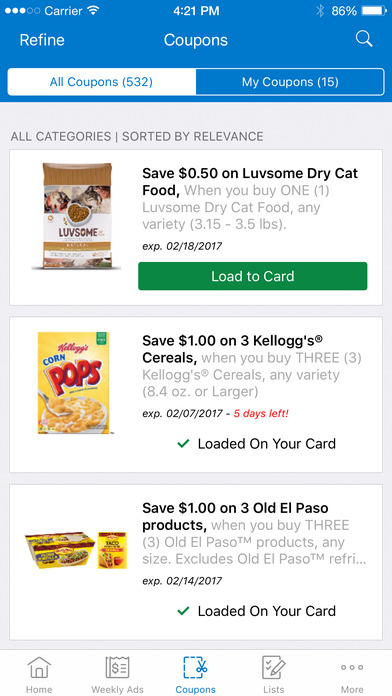Image resolution: width=392 pixels, height=696 pixels.
Task: Open the More ellipsis menu
Action: pyautogui.click(x=352, y=667)
